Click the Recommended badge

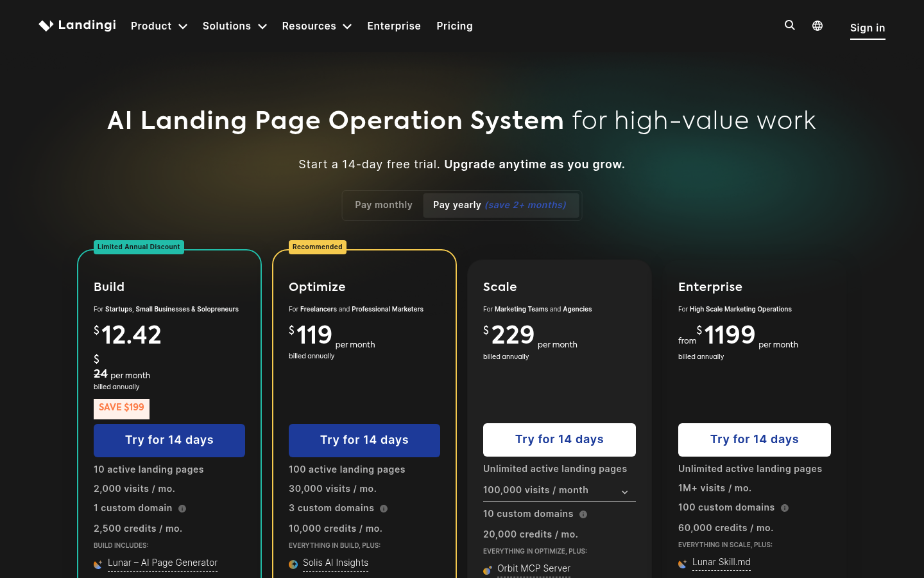(318, 247)
